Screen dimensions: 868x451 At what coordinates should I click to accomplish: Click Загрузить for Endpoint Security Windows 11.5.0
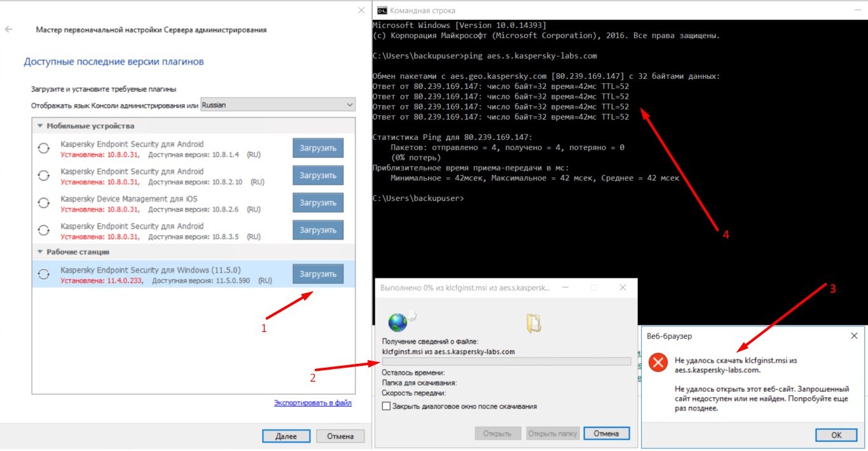(x=318, y=274)
